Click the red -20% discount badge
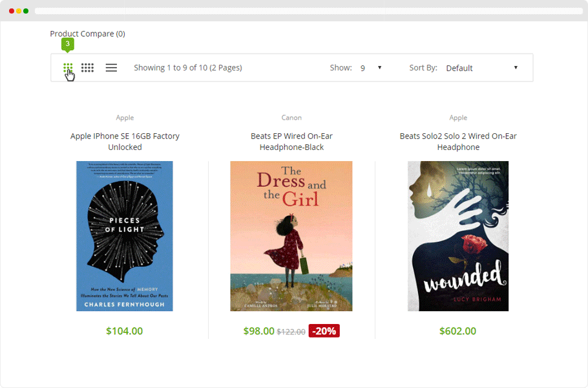This screenshot has height=388, width=588. tap(324, 331)
